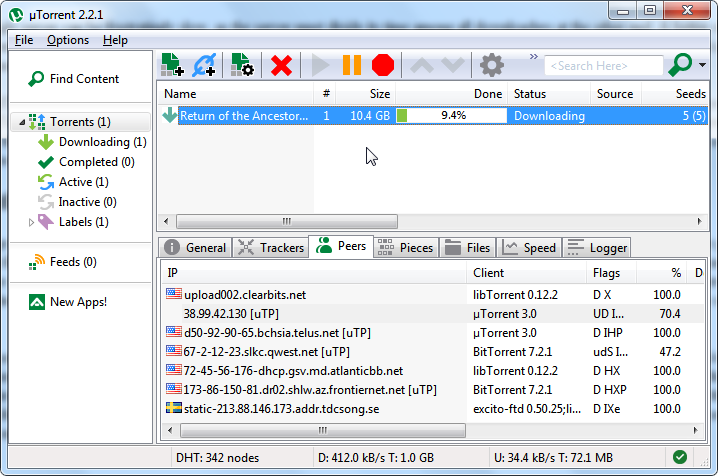The height and width of the screenshot is (476, 718).
Task: Switch to the Speed tab
Action: 529,248
